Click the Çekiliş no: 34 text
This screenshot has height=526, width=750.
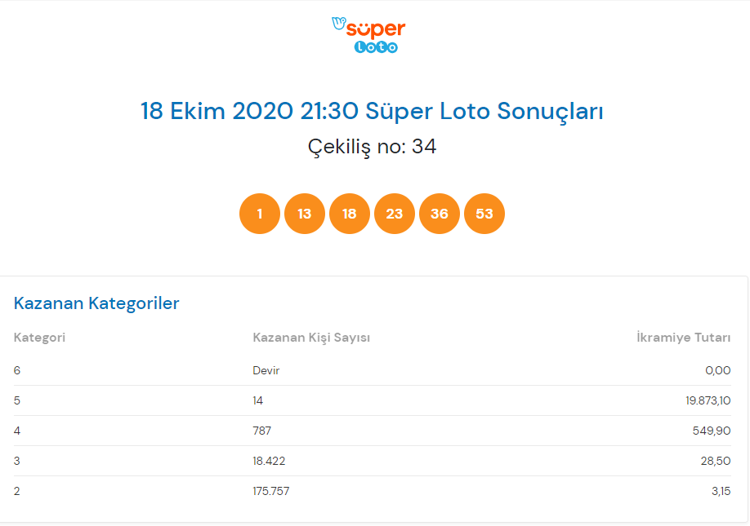click(x=372, y=147)
